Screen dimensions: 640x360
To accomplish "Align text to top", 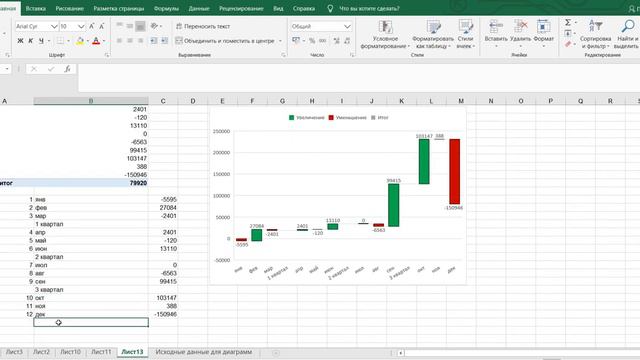I will pyautogui.click(x=119, y=26).
